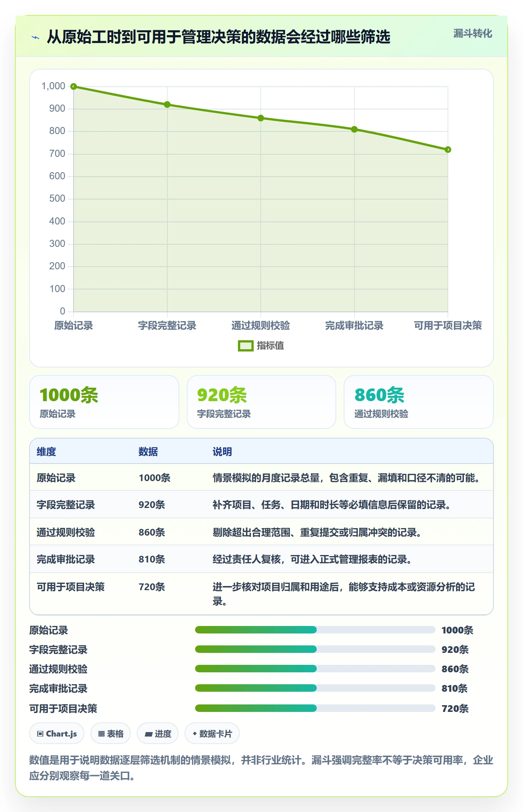Viewport: 523px width, 812px height.
Task: Click the 原始记录 progress bar
Action: (x=315, y=630)
